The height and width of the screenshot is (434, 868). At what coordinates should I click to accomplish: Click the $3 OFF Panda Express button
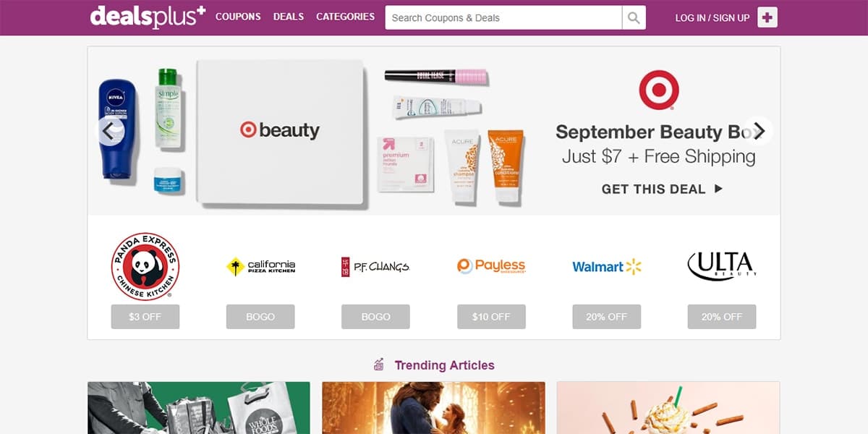click(145, 317)
